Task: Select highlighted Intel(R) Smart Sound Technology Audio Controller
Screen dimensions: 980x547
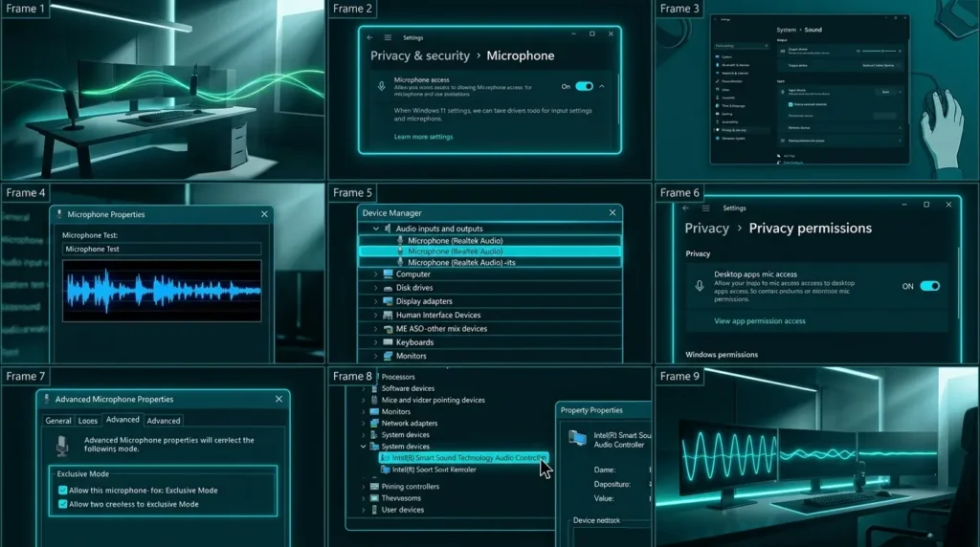Action: [464, 458]
